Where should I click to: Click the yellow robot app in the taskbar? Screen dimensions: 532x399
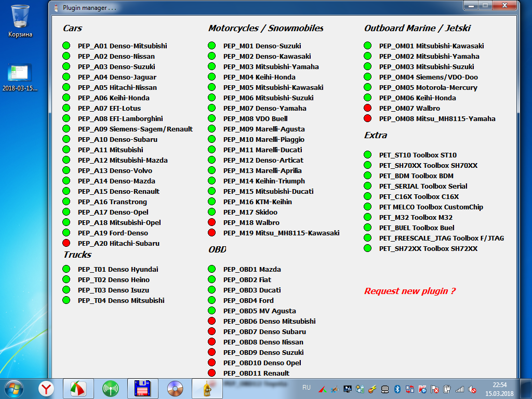click(x=207, y=389)
